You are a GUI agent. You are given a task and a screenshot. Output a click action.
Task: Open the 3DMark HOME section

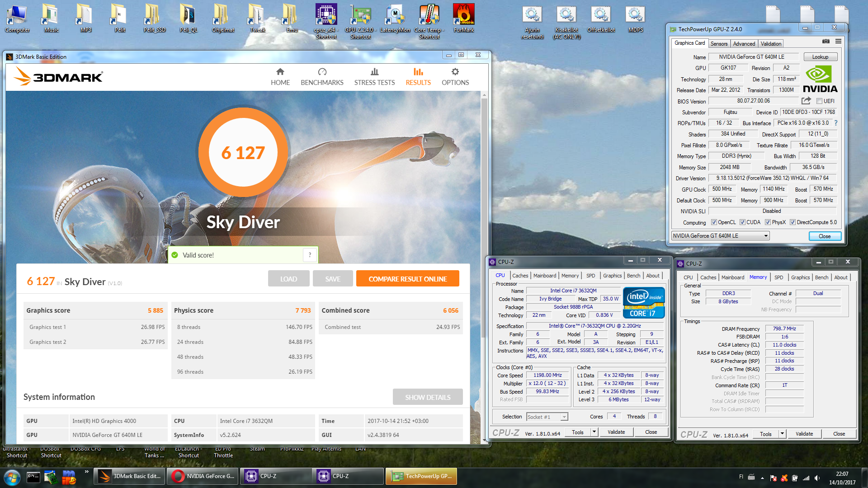coord(280,77)
